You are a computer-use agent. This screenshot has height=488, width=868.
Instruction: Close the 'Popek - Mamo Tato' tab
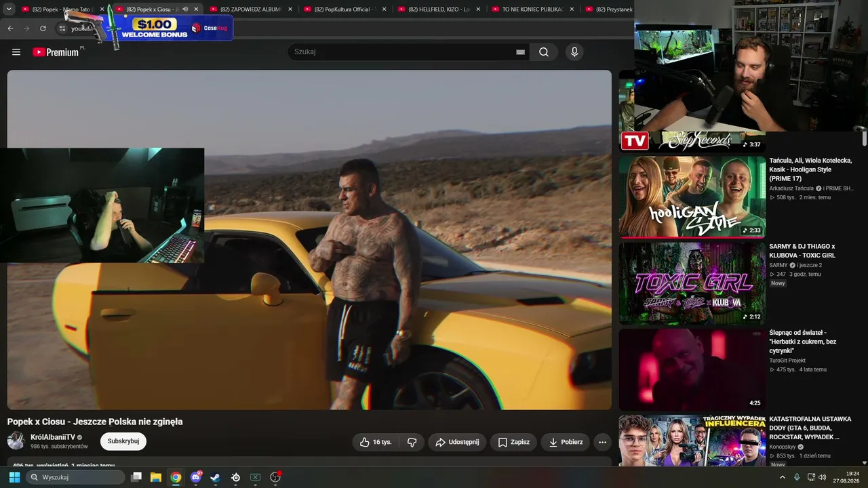(x=102, y=9)
